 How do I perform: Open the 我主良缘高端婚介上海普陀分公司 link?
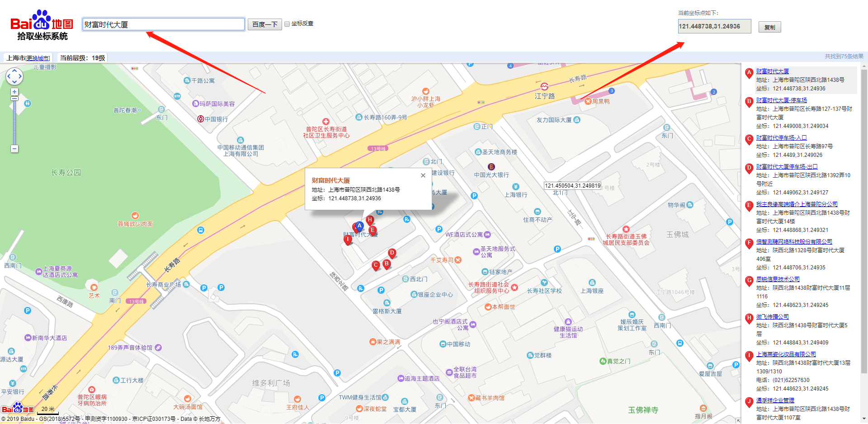tap(797, 204)
